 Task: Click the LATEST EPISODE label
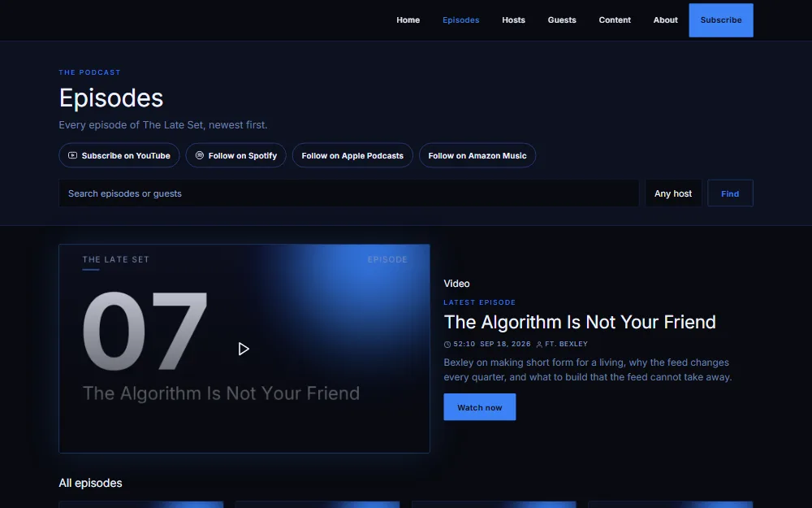point(480,302)
